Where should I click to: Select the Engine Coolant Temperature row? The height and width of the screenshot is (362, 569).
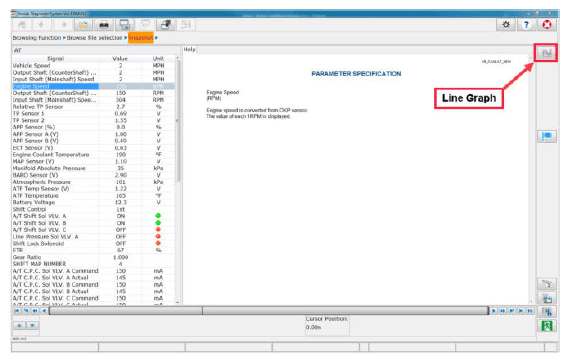point(94,155)
